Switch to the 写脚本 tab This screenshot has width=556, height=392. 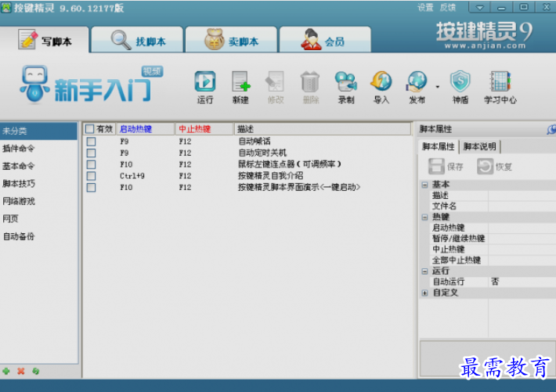click(45, 40)
